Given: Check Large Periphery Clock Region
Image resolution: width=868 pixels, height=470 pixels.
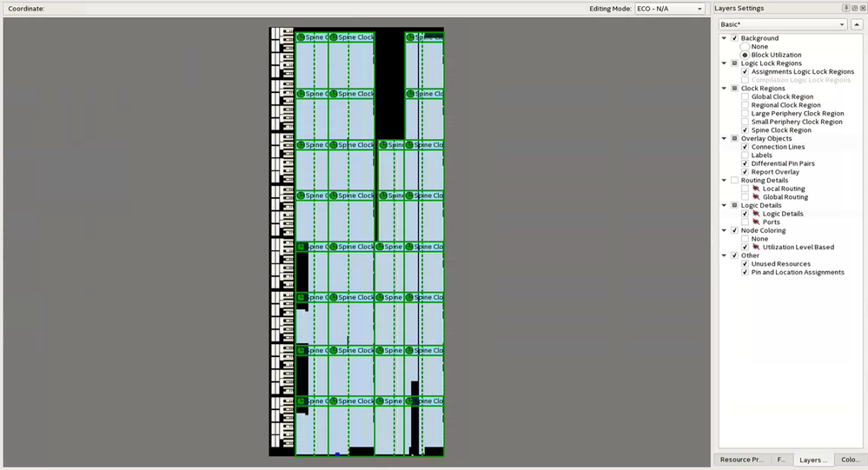Looking at the screenshot, I should point(745,114).
